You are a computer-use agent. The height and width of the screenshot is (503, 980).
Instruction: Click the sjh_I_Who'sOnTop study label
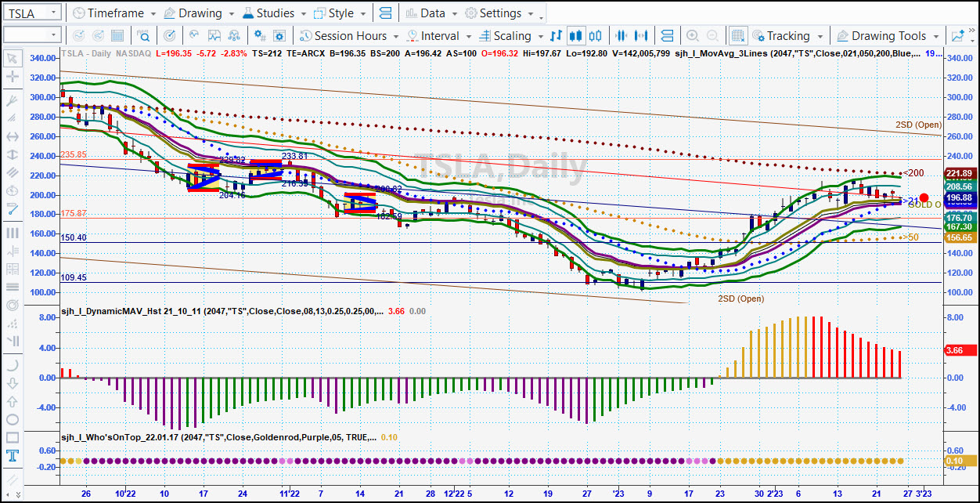[219, 437]
